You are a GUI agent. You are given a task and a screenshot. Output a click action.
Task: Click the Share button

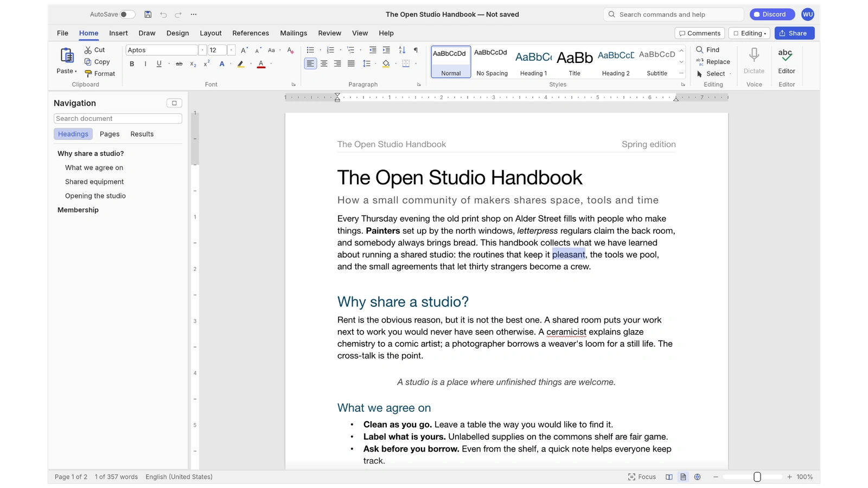click(794, 34)
